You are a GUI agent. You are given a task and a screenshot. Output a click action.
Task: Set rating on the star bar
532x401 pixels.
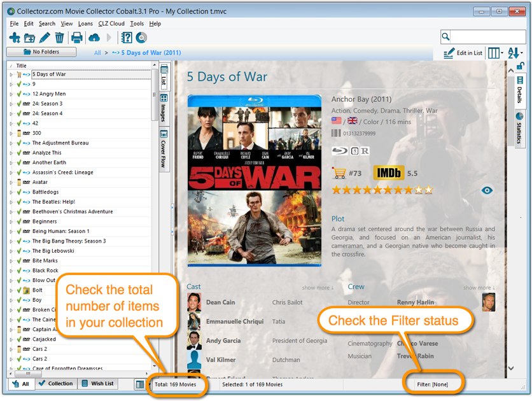click(382, 190)
